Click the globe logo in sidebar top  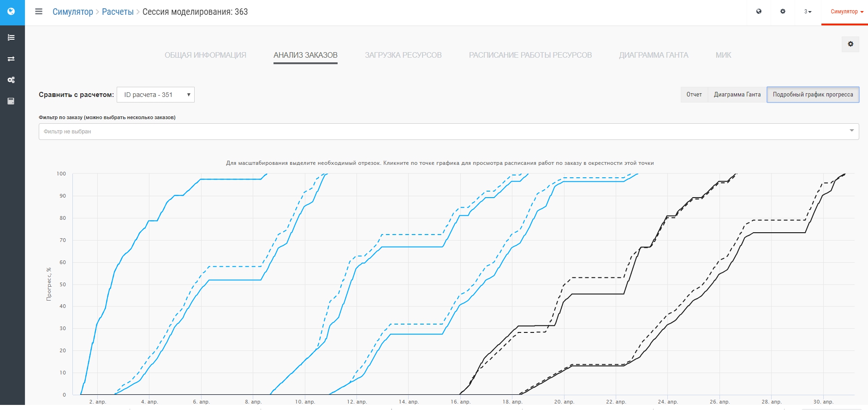(12, 12)
